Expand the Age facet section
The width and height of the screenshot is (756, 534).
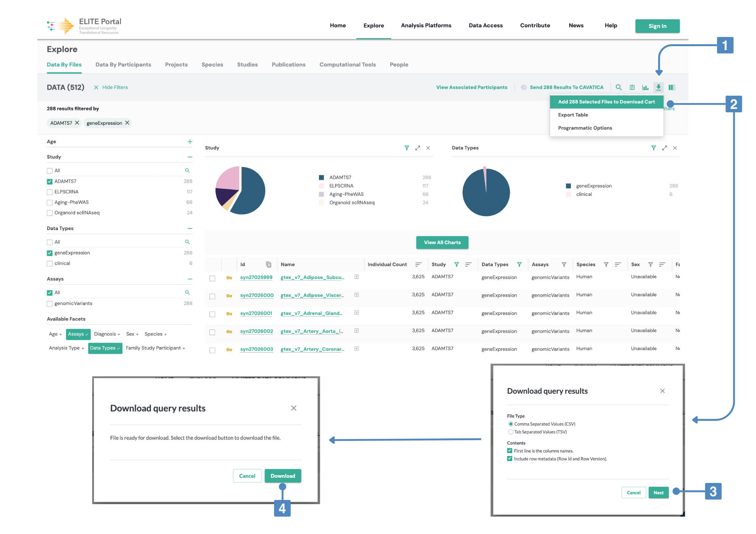coord(190,141)
